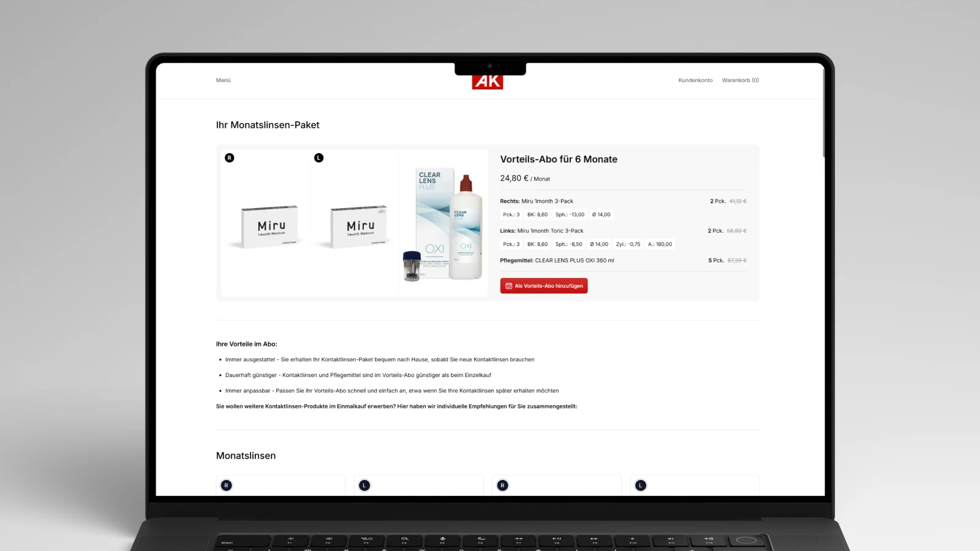Click L badge on left lens image
The width and height of the screenshot is (980, 551).
[x=318, y=158]
